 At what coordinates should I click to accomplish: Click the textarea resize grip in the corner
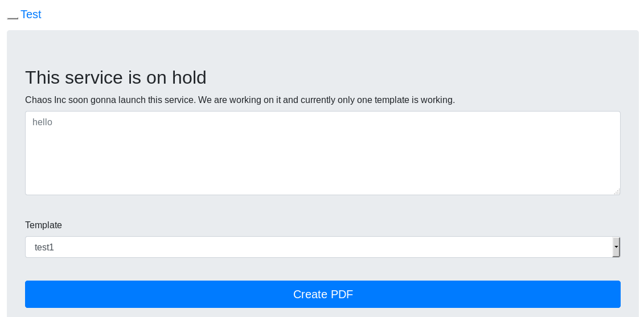click(x=617, y=192)
